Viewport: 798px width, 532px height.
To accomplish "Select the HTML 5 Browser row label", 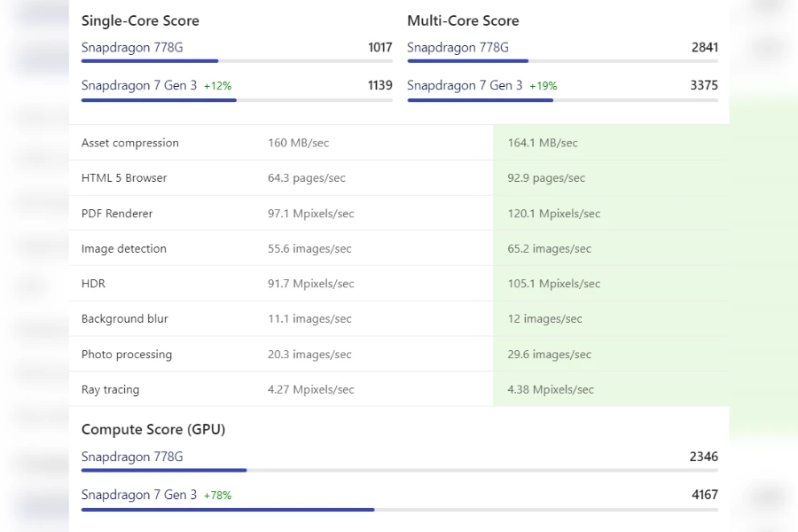I will coord(124,178).
